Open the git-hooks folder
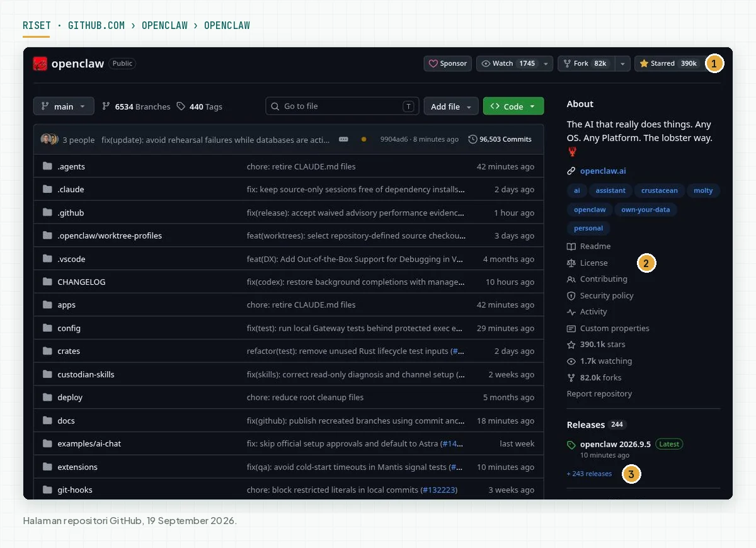Screen dimensions: 756x548 tap(75, 490)
